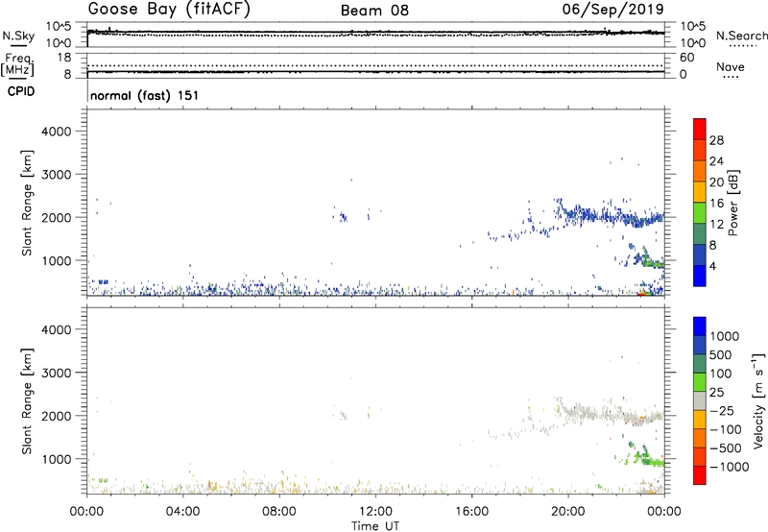This screenshot has width=768, height=532.
Task: Click the power colorbar "12" label
Action: click(x=716, y=225)
